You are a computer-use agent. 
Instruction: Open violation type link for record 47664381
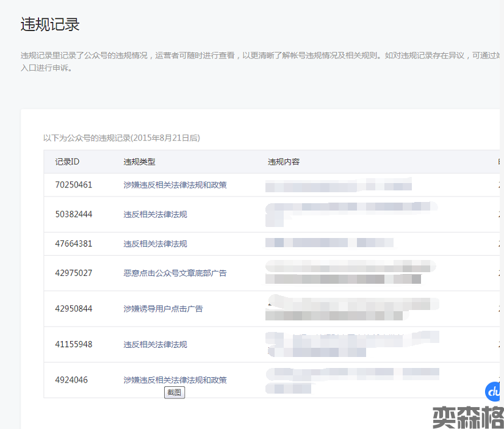(x=155, y=244)
